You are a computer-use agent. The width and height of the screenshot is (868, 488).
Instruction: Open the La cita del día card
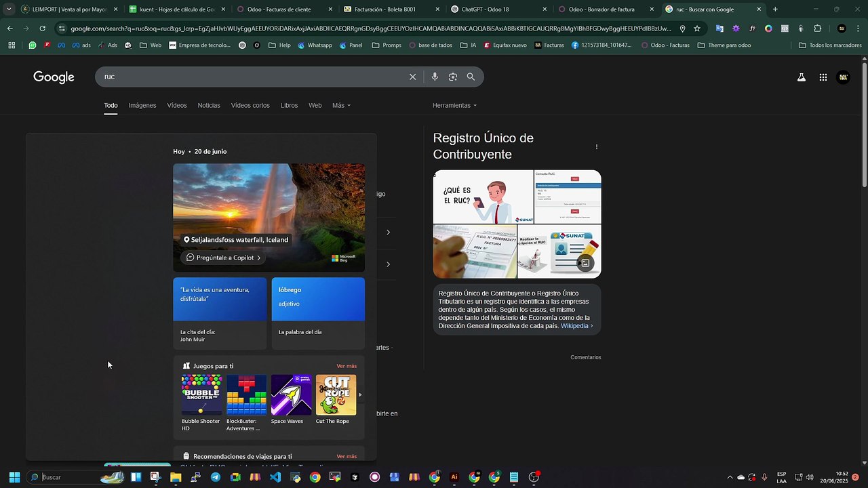(220, 313)
